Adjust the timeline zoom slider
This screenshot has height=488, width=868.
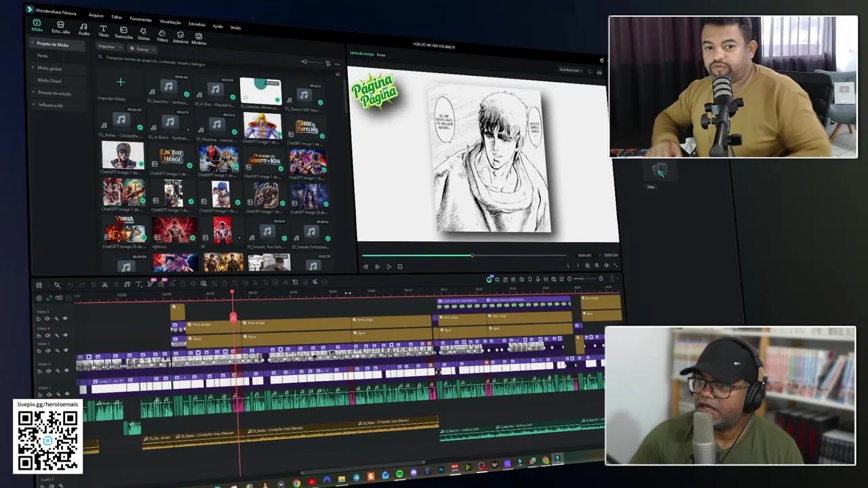click(x=585, y=279)
